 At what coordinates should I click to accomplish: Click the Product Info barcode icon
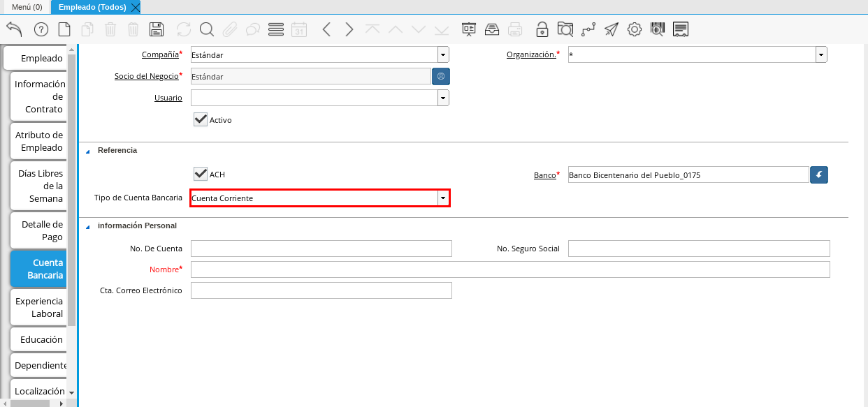coord(658,29)
